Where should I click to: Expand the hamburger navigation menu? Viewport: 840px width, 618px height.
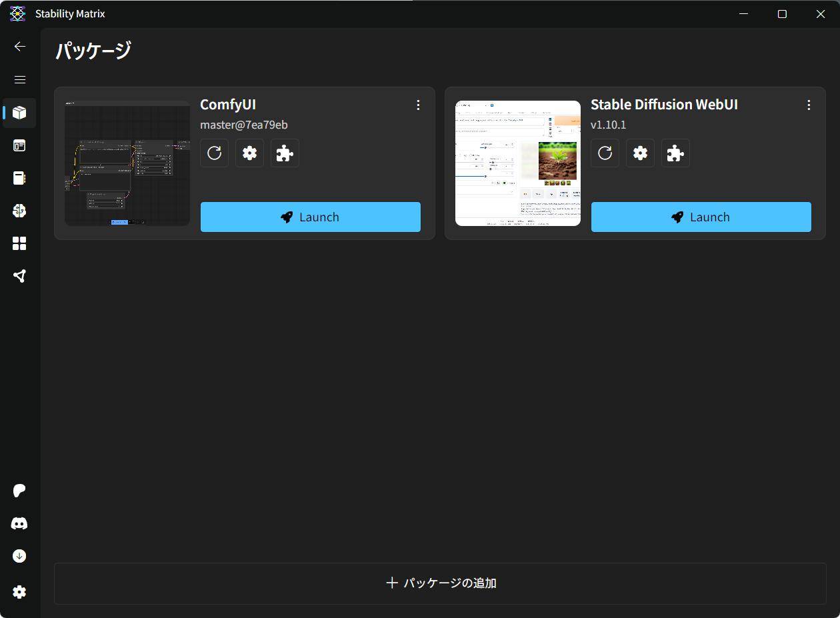pyautogui.click(x=20, y=79)
